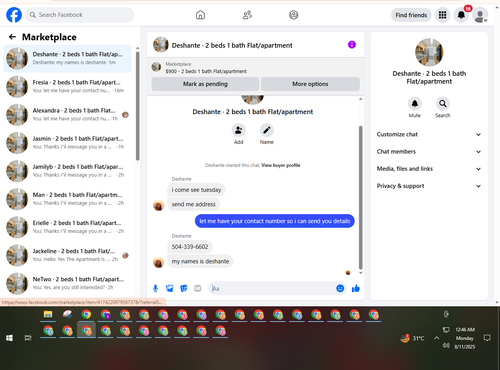Click the Add people icon in chat
This screenshot has height=370, width=500.
[x=239, y=130]
